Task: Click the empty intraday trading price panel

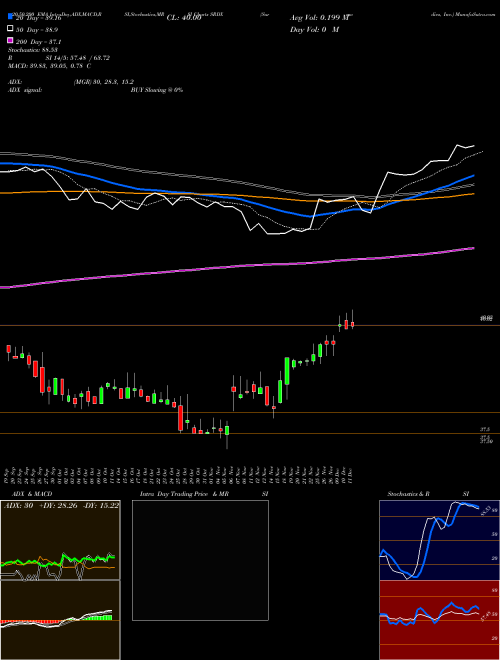Action: [x=200, y=560]
